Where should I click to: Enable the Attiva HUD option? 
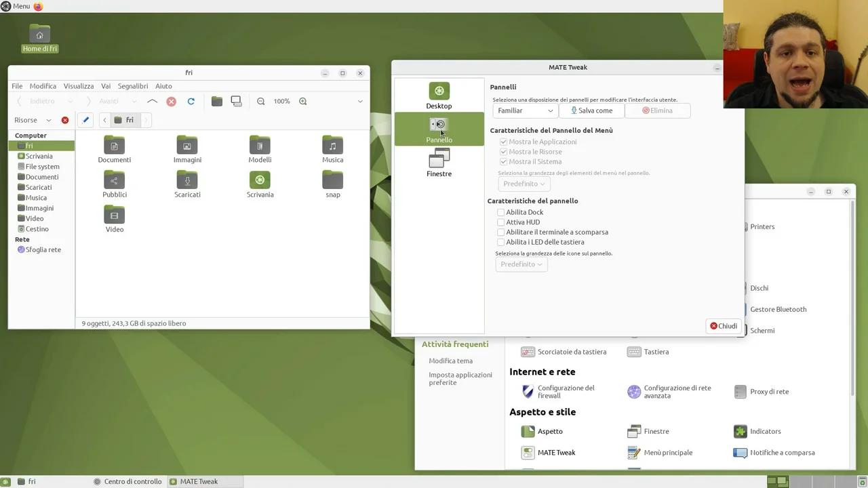500,222
